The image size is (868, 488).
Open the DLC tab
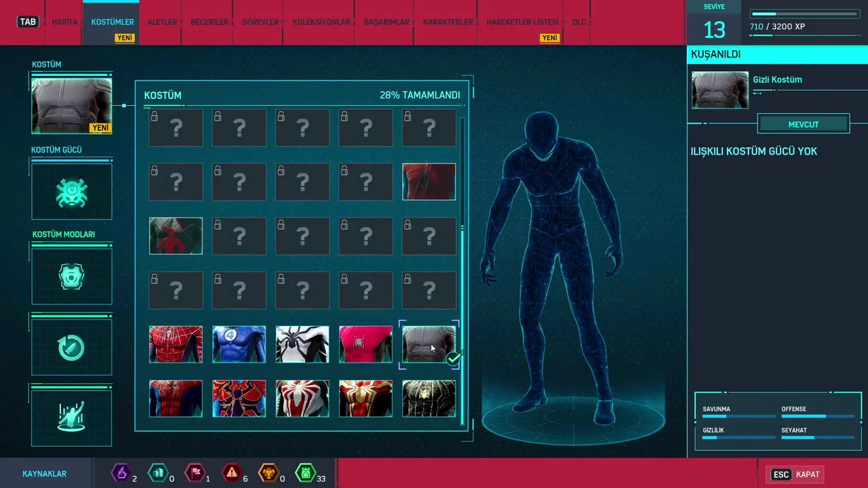(578, 22)
